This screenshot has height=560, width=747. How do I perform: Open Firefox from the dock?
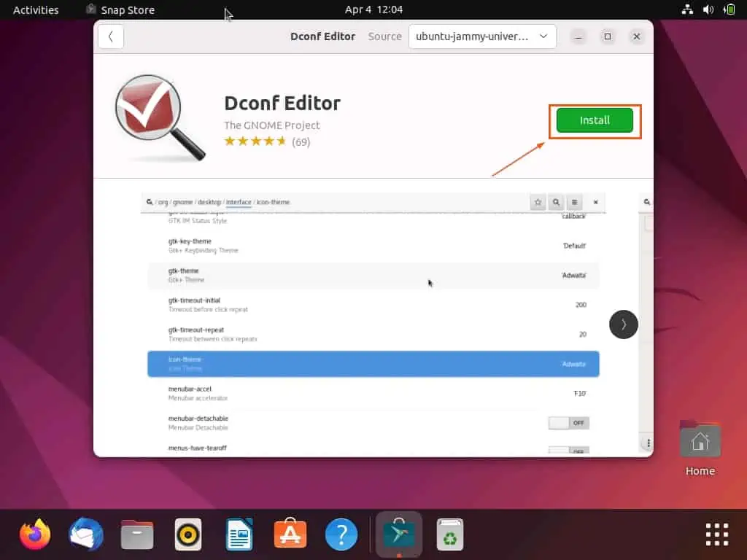[x=34, y=534]
